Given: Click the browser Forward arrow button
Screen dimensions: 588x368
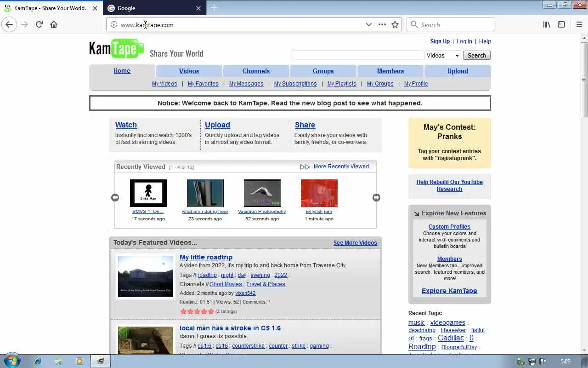Looking at the screenshot, I should click(x=24, y=24).
